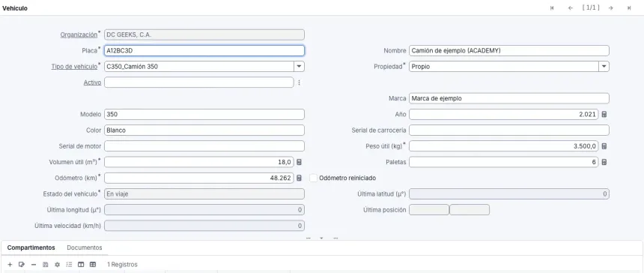Switch to the Documentos tab
The image size is (644, 273).
pos(84,247)
